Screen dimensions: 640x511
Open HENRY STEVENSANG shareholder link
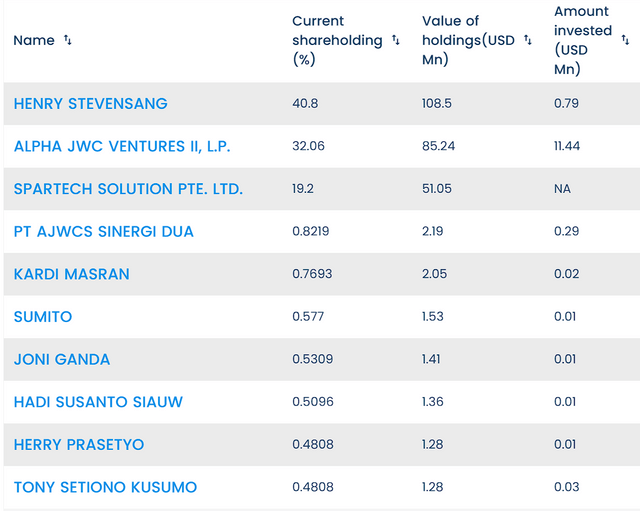[91, 104]
